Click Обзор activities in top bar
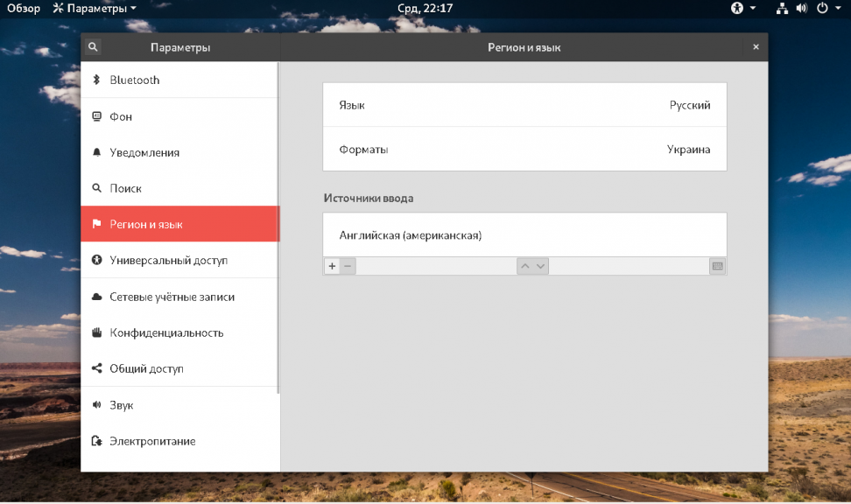 pos(24,8)
